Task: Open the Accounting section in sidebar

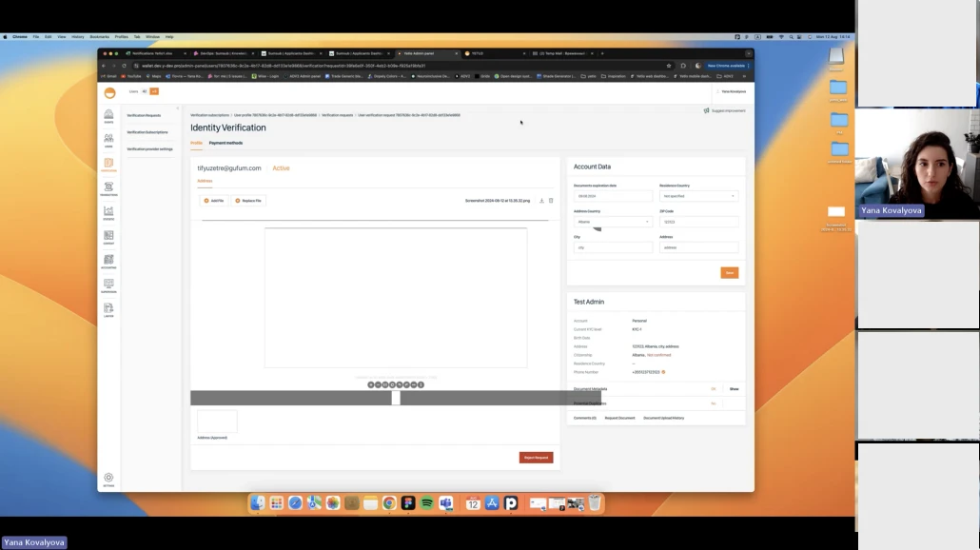Action: (x=108, y=262)
